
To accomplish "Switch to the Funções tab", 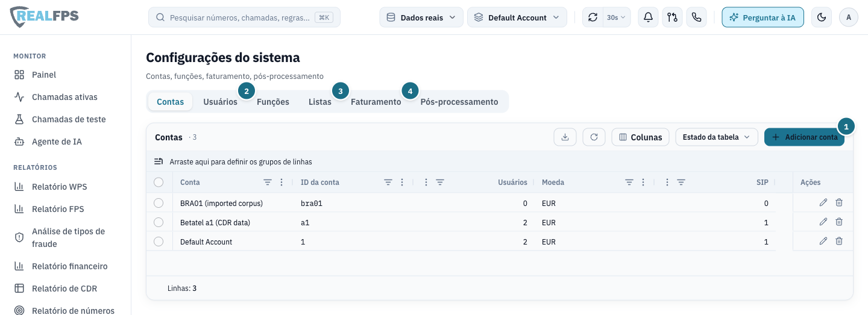I will [273, 102].
